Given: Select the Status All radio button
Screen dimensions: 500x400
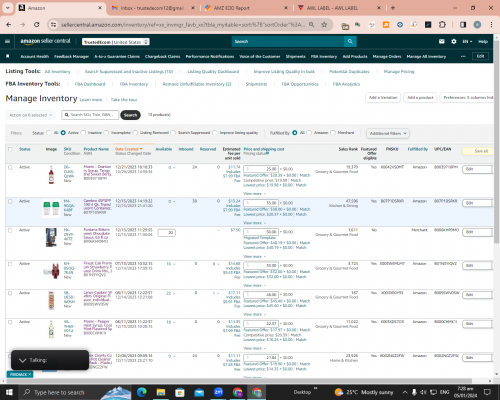Looking at the screenshot, I should 49,133.
